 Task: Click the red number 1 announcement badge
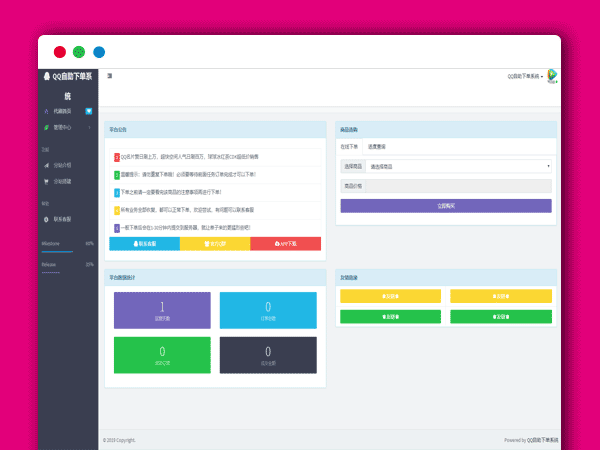coord(117,157)
